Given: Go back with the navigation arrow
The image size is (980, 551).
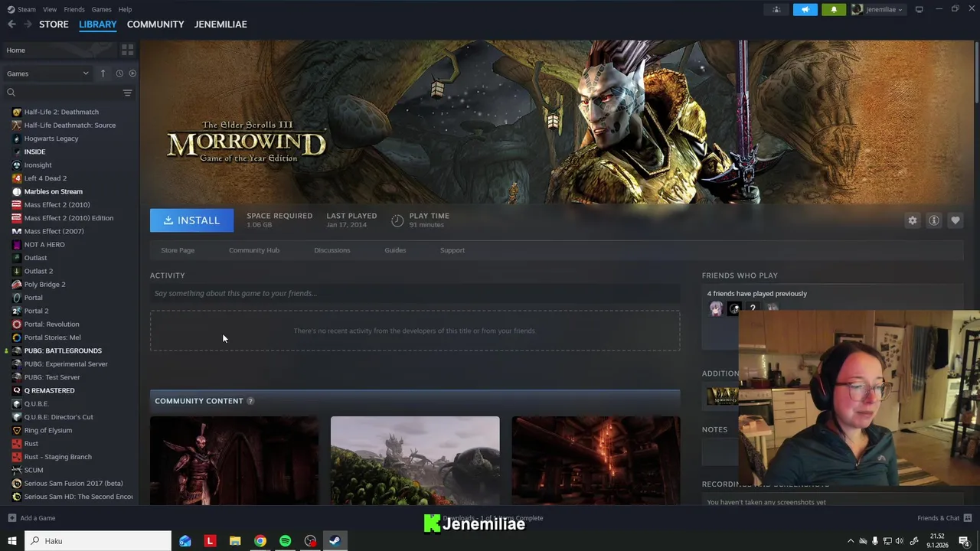Looking at the screenshot, I should [x=11, y=24].
